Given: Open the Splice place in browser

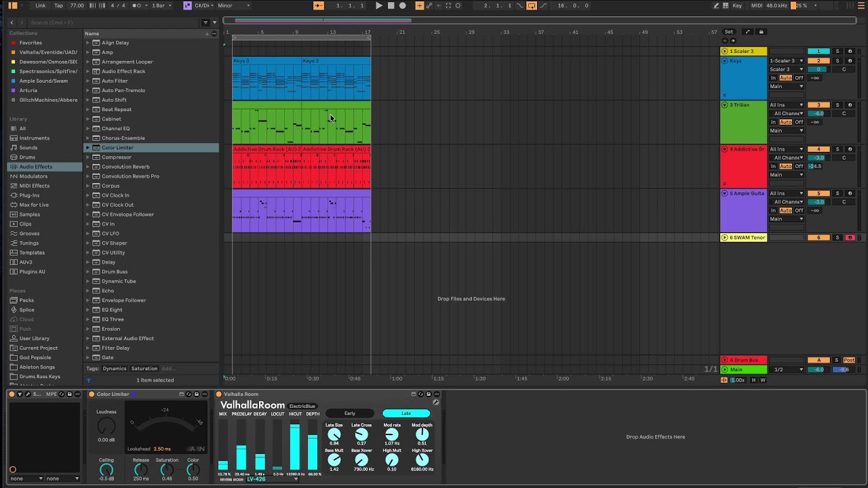Looking at the screenshot, I should tap(27, 310).
